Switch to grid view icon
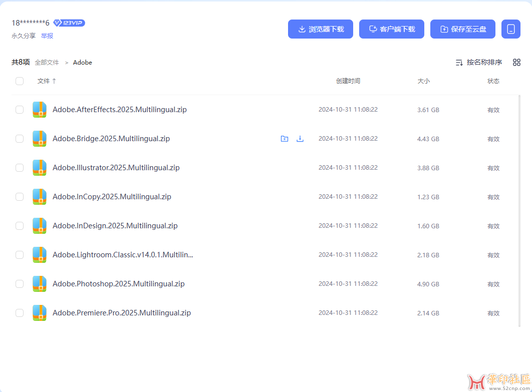 (x=516, y=63)
